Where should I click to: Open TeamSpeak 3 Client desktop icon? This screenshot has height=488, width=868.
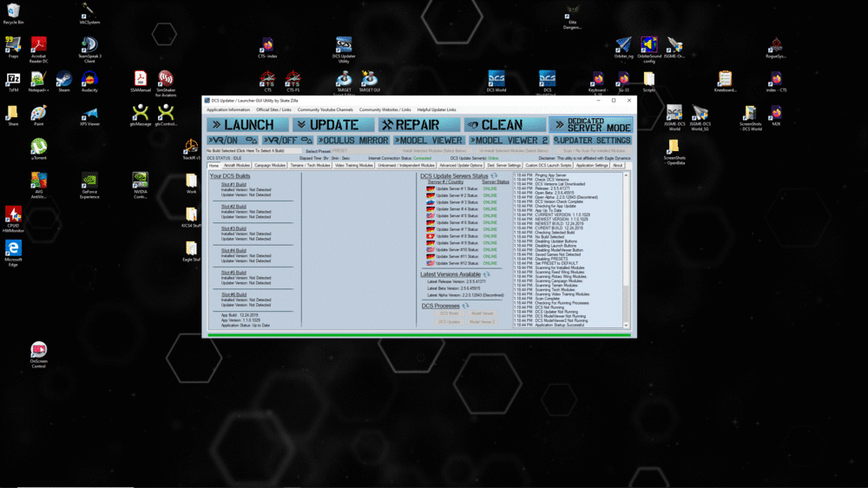point(89,49)
